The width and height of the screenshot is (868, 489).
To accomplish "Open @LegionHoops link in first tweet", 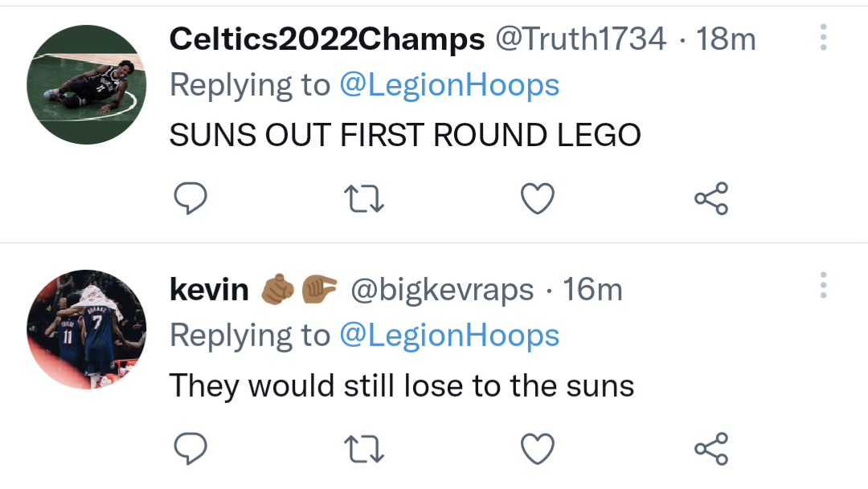I will click(x=449, y=85).
